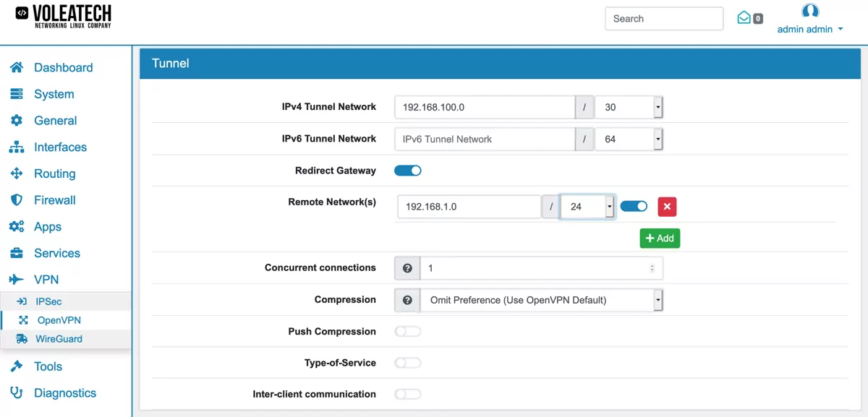This screenshot has width=868, height=417.
Task: Open the IPv4 Tunnel Network prefix dropdown
Action: (657, 106)
